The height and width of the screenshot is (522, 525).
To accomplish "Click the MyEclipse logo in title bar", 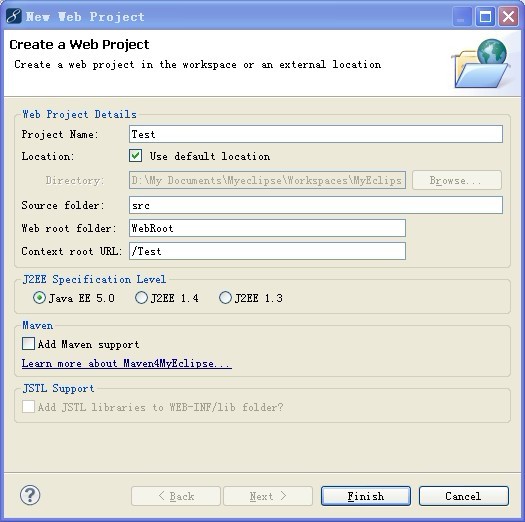I will pos(14,16).
